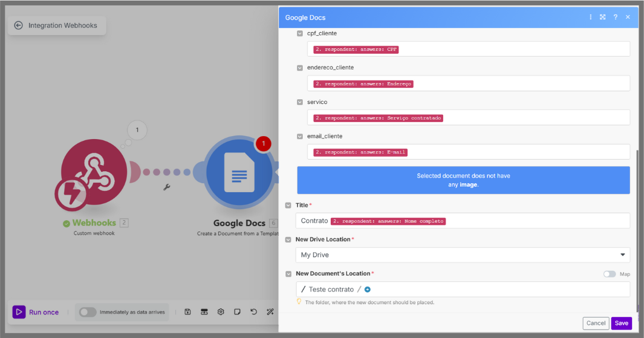Click the Immediately as data arrives label
644x338 pixels.
pos(132,312)
